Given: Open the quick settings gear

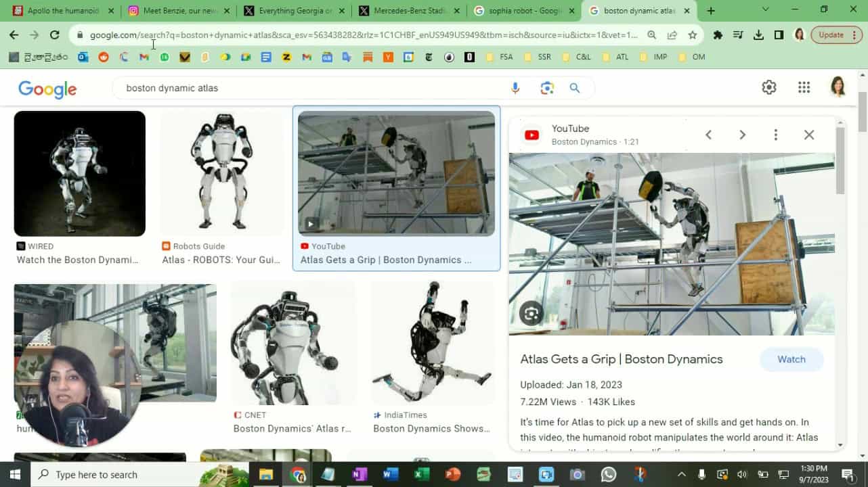Looking at the screenshot, I should click(x=768, y=87).
